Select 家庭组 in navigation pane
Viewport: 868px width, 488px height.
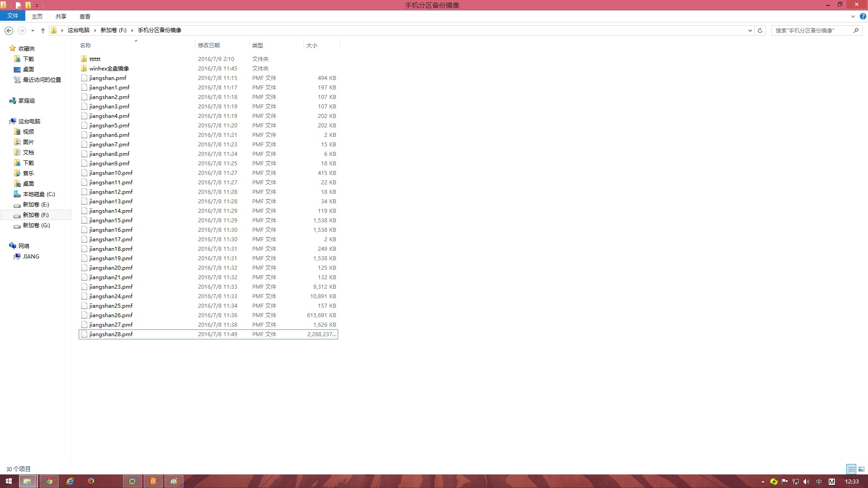pos(27,101)
